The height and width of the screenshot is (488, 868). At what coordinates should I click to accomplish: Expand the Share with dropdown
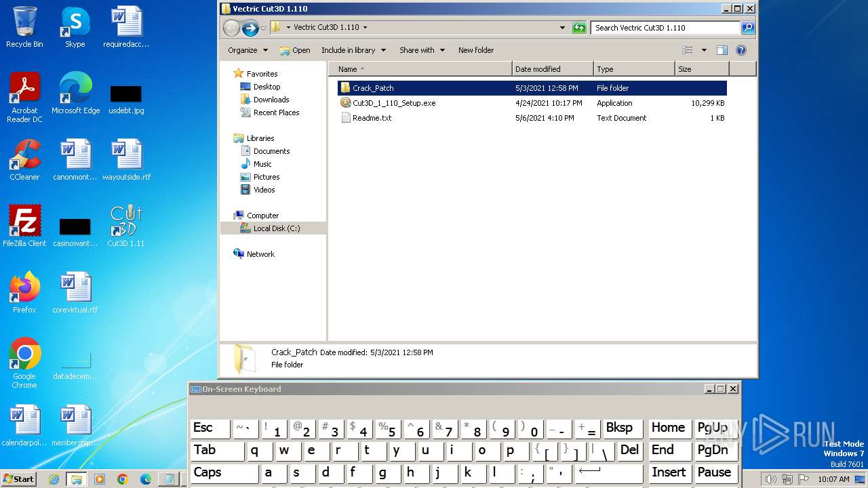[x=422, y=50]
